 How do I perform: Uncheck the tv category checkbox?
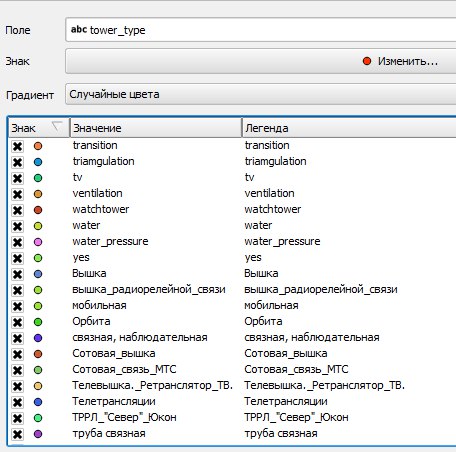coord(17,178)
